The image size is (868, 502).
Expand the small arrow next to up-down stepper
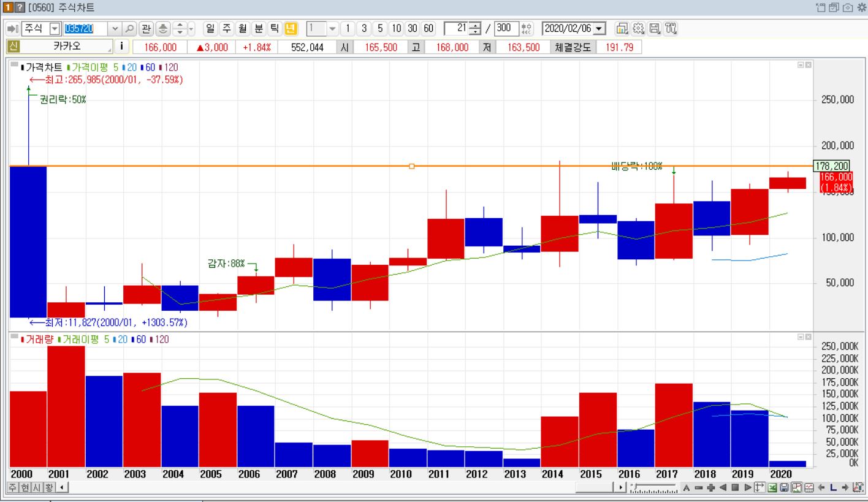click(x=191, y=29)
